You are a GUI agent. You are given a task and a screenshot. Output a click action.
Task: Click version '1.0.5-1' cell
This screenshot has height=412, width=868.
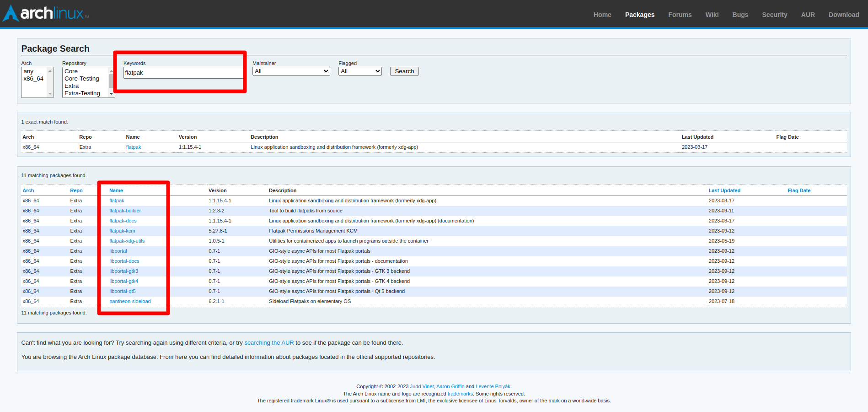pos(216,241)
